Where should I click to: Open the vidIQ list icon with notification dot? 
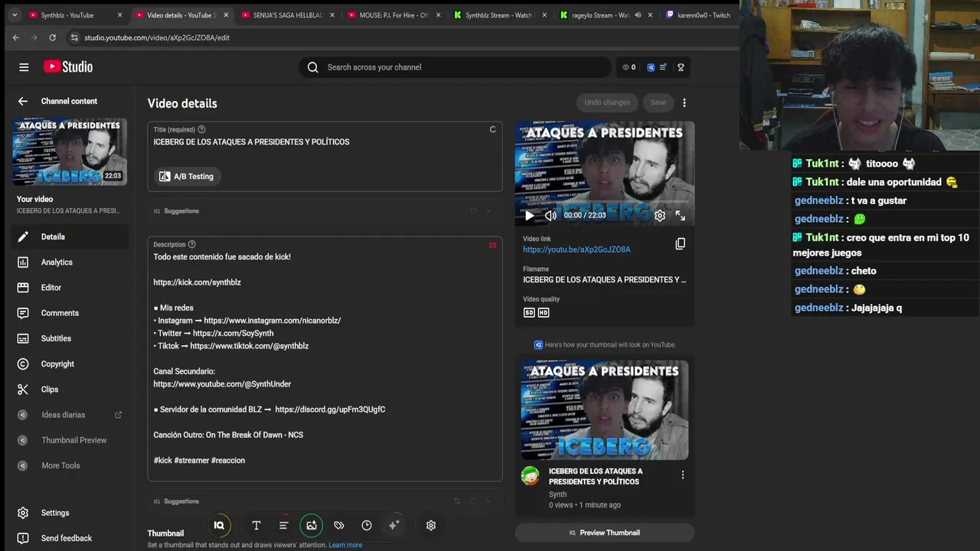coord(663,67)
